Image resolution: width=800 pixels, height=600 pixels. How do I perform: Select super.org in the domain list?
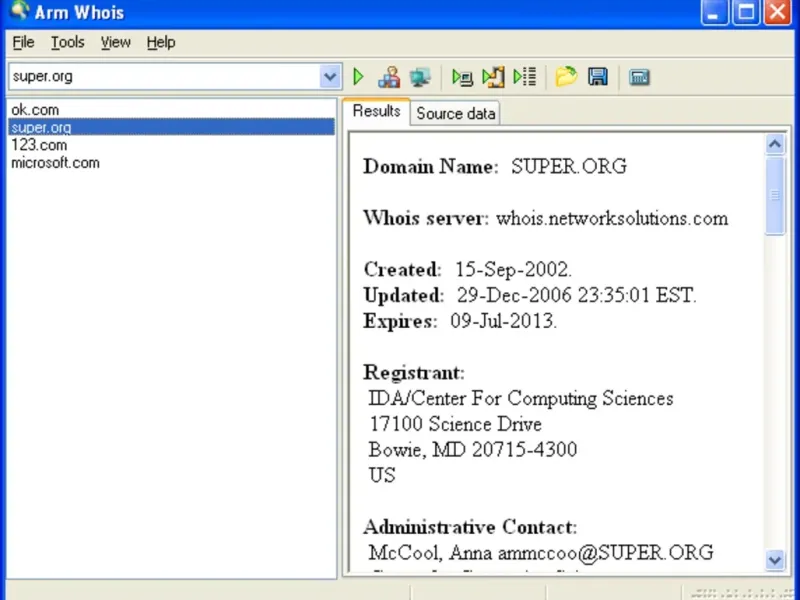[x=171, y=127]
